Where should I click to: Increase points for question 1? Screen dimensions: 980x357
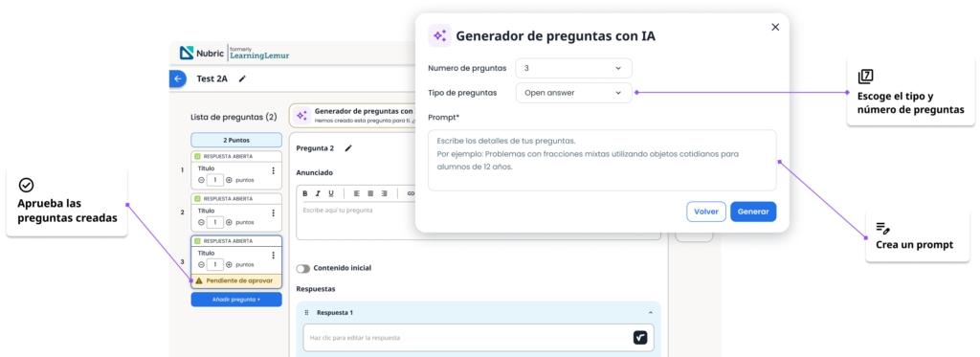click(x=229, y=180)
